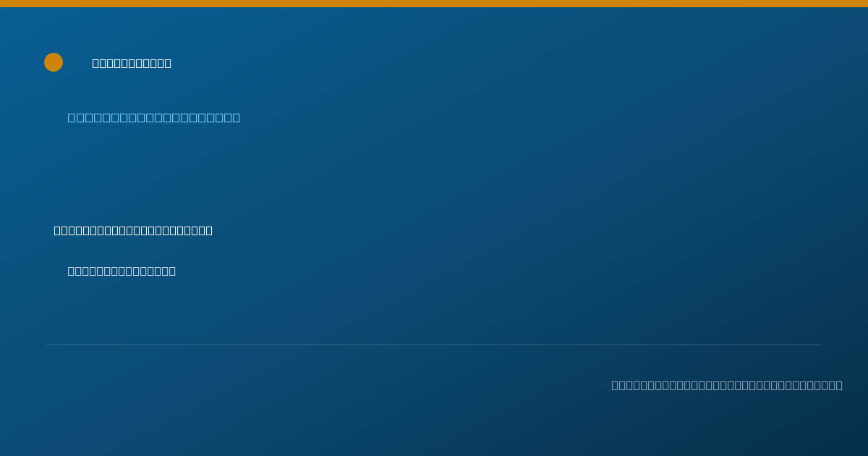Click the orange bar along the top

tap(434, 4)
